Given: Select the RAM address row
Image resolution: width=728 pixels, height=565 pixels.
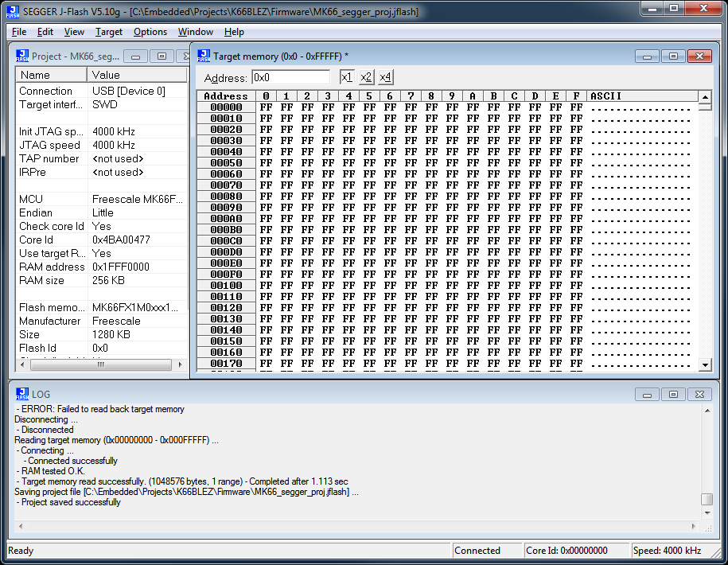Looking at the screenshot, I should [102, 267].
